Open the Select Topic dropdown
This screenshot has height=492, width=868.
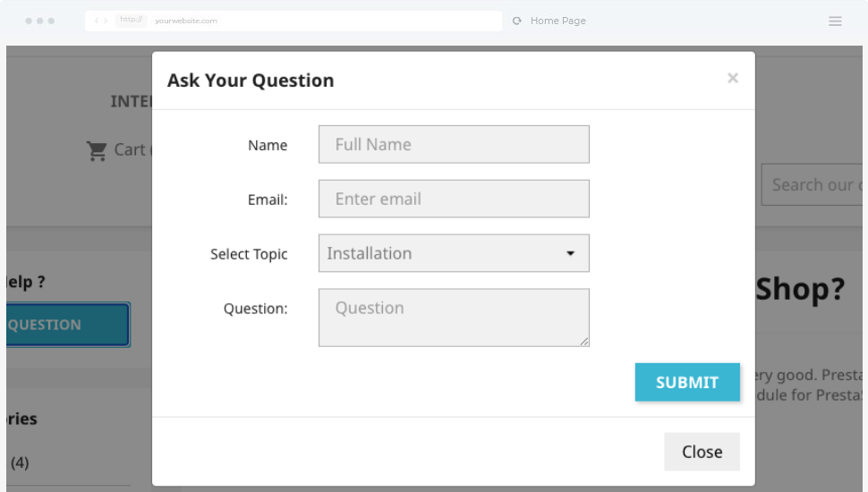point(453,253)
